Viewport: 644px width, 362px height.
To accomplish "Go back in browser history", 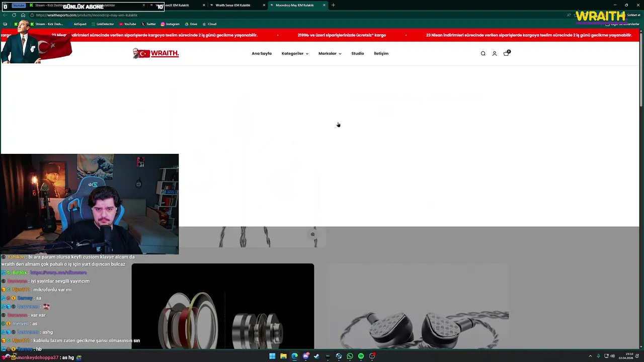I will pyautogui.click(x=5, y=15).
